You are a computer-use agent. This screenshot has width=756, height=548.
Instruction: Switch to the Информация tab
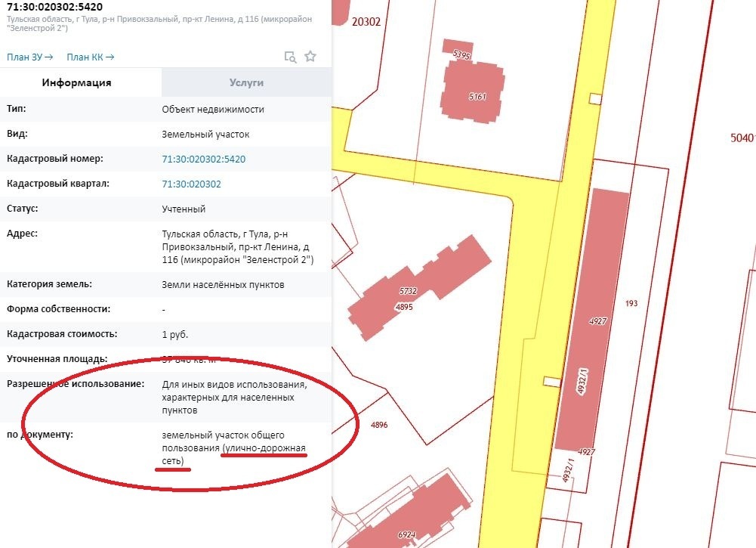pos(77,82)
